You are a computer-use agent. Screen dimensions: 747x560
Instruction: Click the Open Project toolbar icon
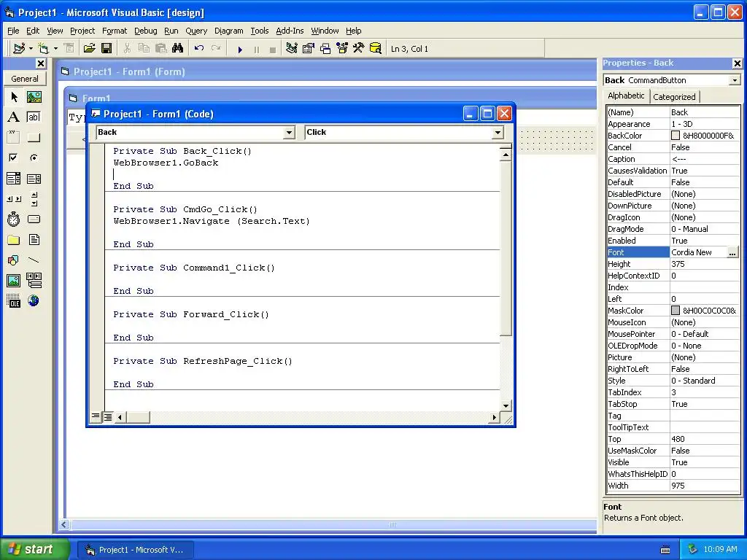(90, 48)
